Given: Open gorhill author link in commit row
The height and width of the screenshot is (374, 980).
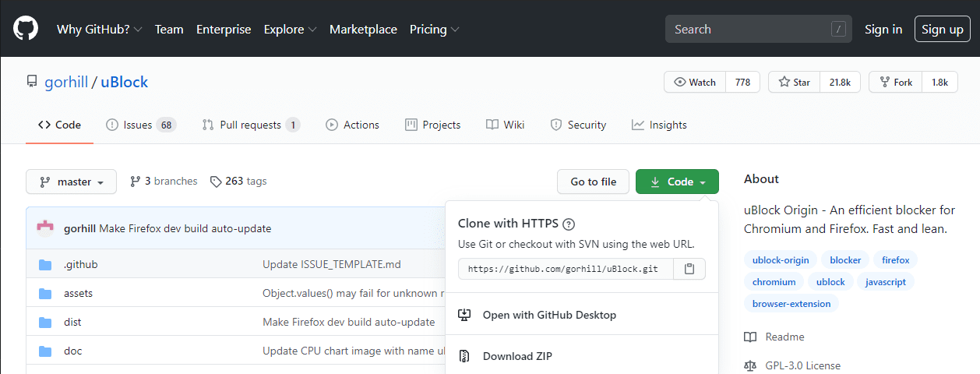Looking at the screenshot, I should coord(79,228).
